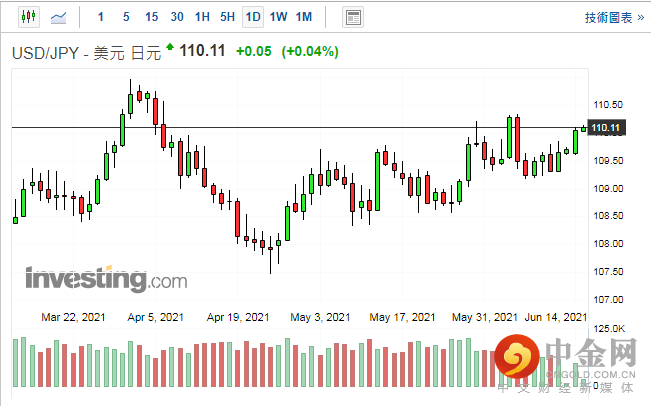Select the candlestick chart type icon

[29, 17]
